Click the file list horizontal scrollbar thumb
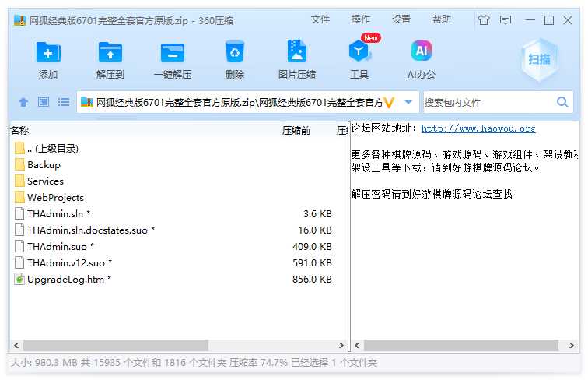The image size is (588, 380). point(116,345)
